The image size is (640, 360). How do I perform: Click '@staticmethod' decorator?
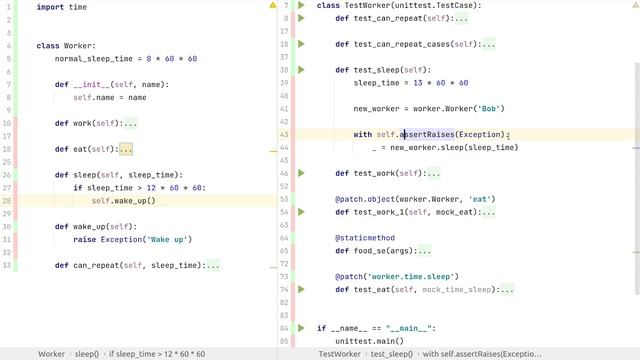click(365, 238)
